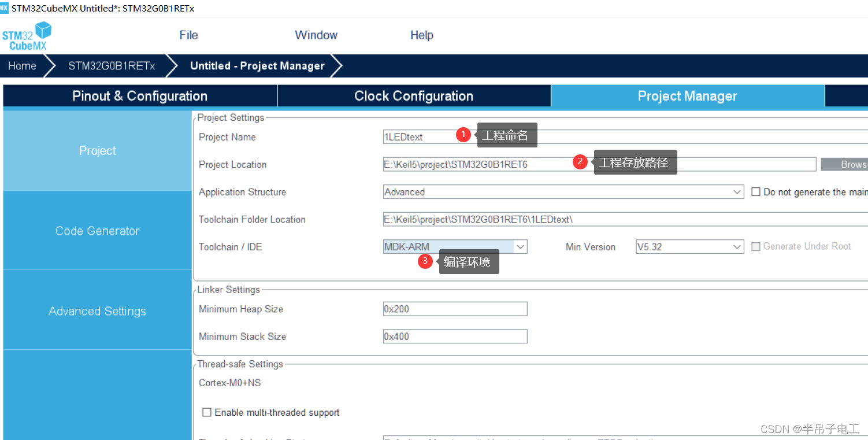Viewport: 868px width, 440px height.
Task: Click the Project Location label
Action: point(232,165)
